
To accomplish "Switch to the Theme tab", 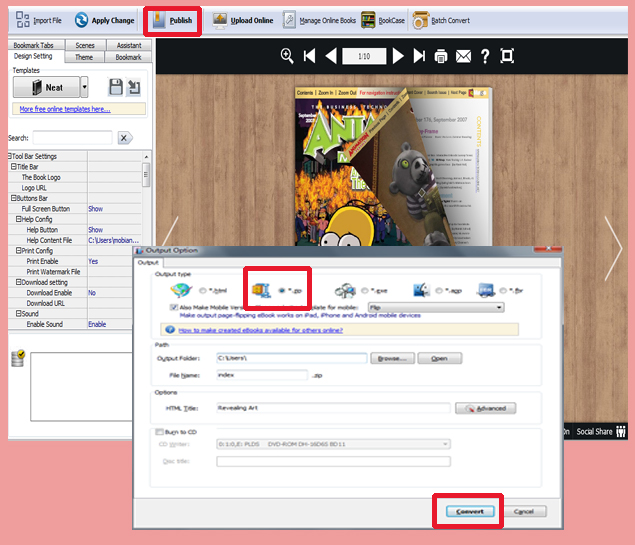I will pos(84,57).
